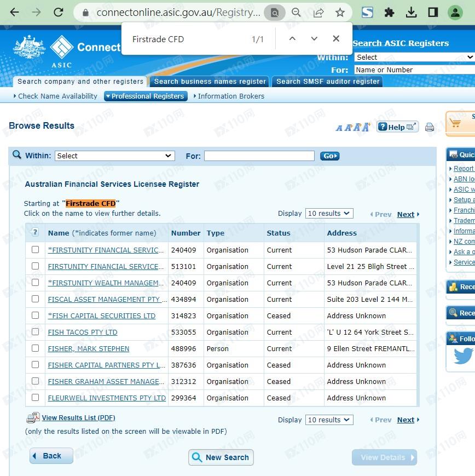Viewport: 475px width, 476px height.
Task: Open the header Within Select dropdown
Action: pos(414,57)
